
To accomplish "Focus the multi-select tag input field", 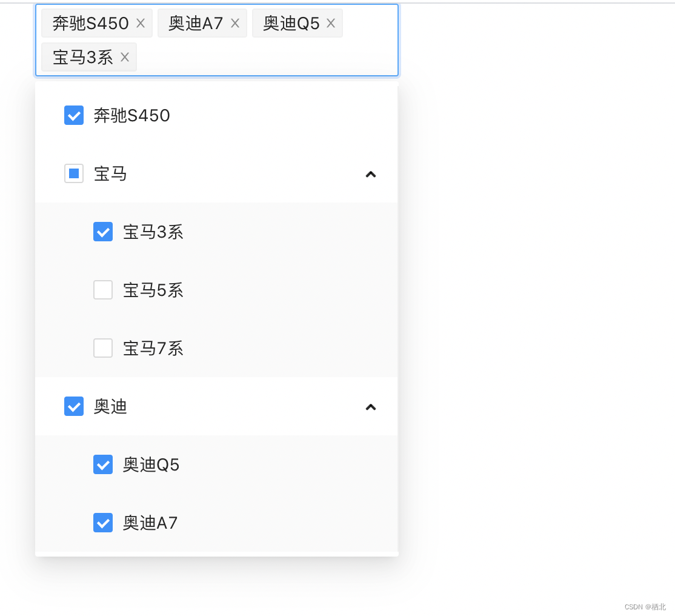I will [217, 40].
